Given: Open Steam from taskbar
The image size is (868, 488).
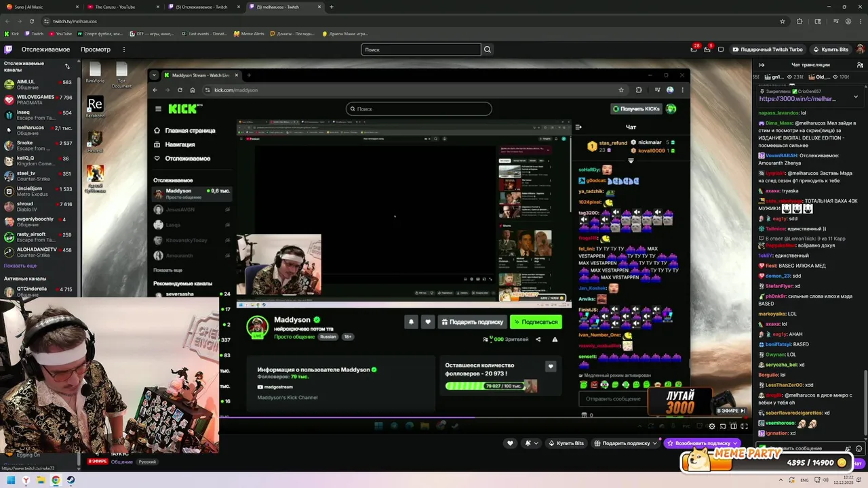Looking at the screenshot, I should pos(71,481).
